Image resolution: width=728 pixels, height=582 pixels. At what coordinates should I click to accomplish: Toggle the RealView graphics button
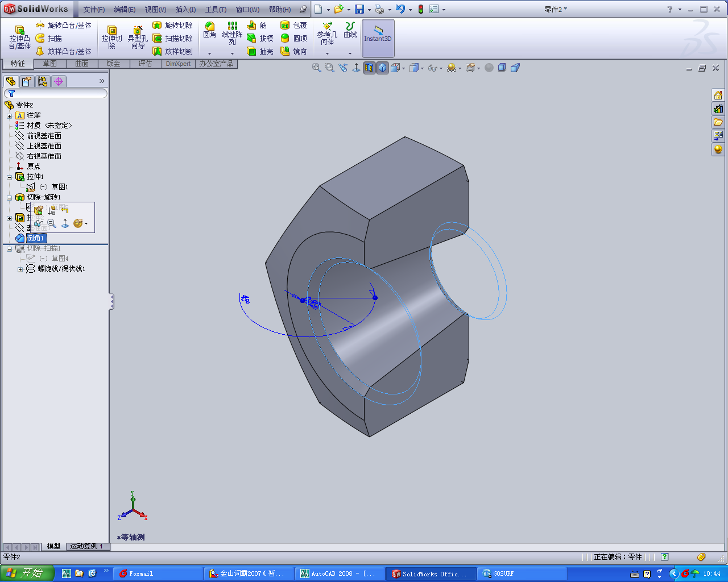point(489,68)
